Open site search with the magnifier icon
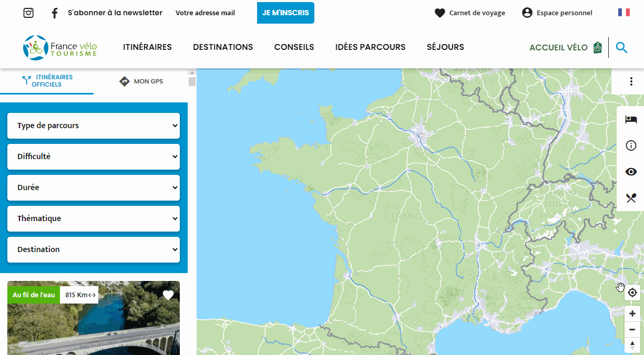The width and height of the screenshot is (644, 355). pos(621,47)
